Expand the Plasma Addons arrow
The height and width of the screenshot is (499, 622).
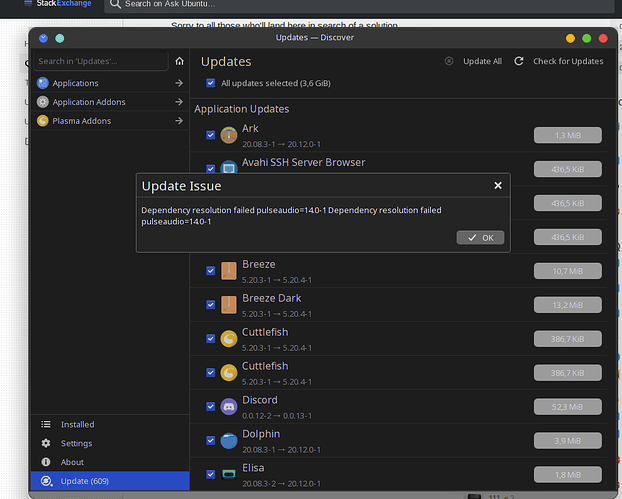point(179,121)
